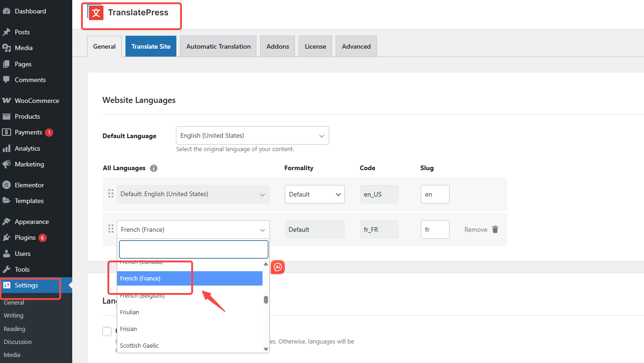Collapse the French (France) language selector

coord(193,229)
